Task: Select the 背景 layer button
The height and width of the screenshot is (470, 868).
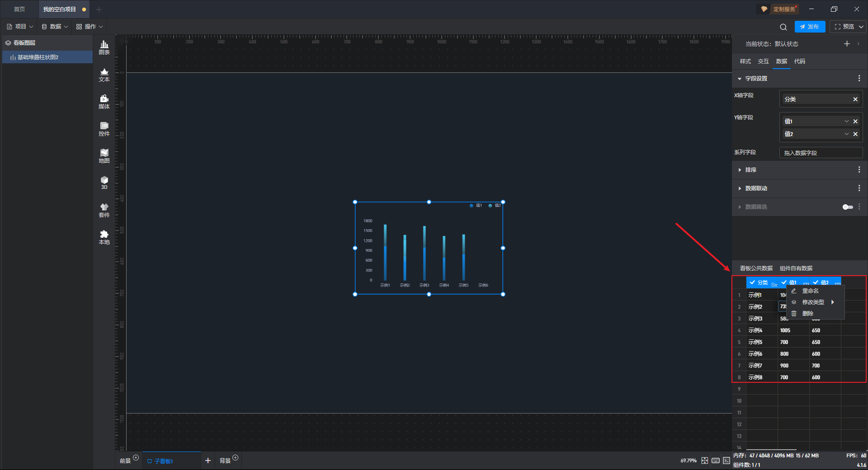Action: pos(225,461)
